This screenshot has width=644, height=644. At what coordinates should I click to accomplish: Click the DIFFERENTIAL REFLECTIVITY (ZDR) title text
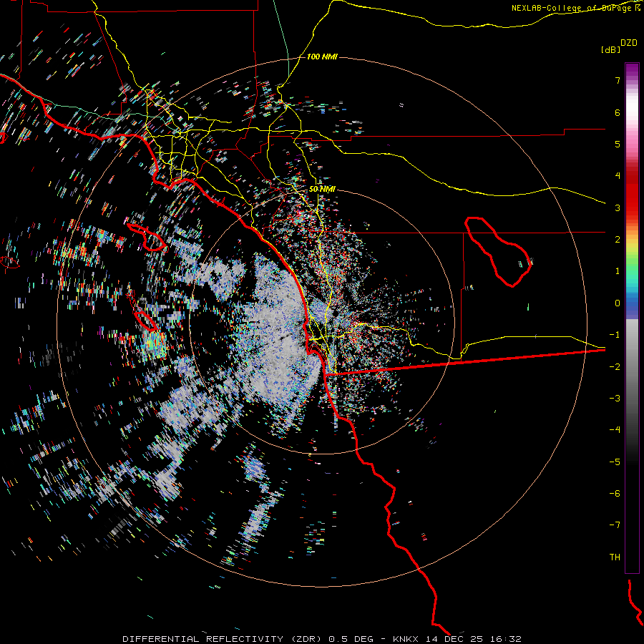coord(223,639)
